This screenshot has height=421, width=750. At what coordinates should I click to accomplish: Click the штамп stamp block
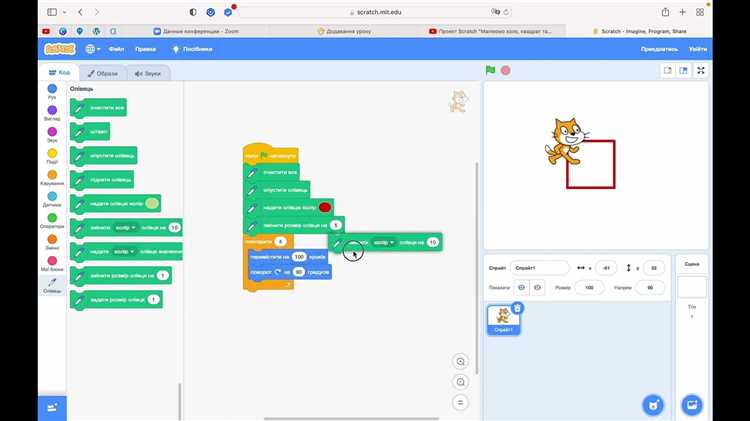click(90, 132)
